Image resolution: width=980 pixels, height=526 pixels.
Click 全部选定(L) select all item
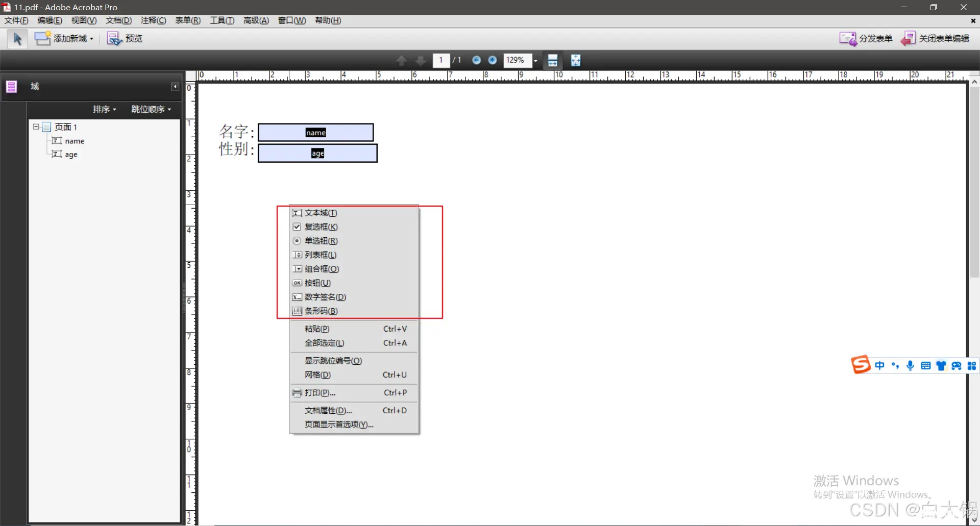tap(354, 343)
